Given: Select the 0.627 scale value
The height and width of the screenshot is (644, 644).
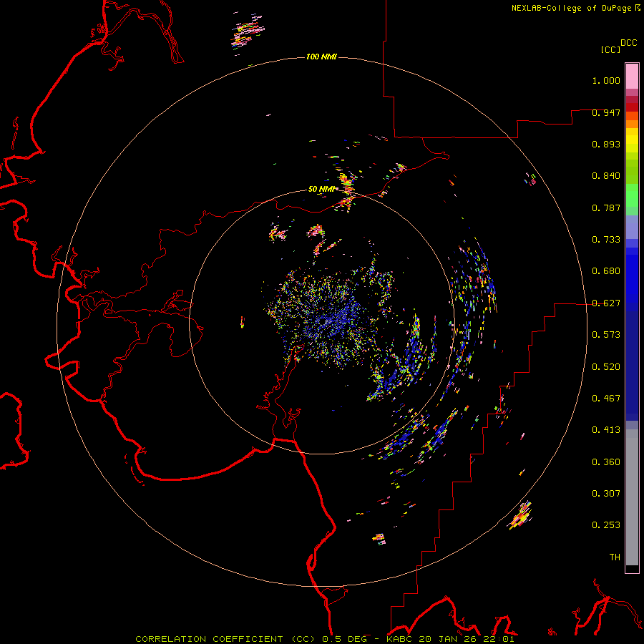Looking at the screenshot, I should 606,303.
